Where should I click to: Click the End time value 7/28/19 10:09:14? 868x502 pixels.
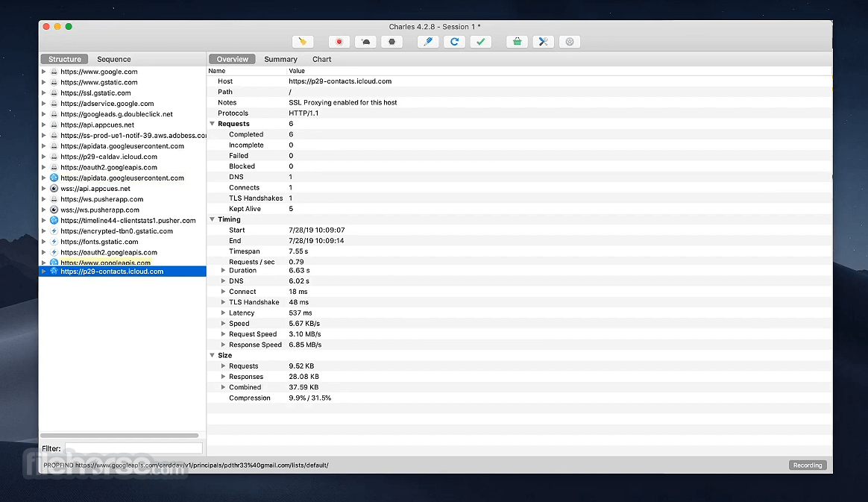point(316,241)
